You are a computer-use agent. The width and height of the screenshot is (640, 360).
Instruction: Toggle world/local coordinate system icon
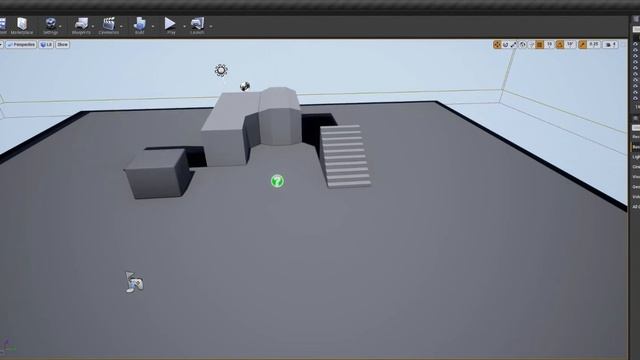point(523,44)
